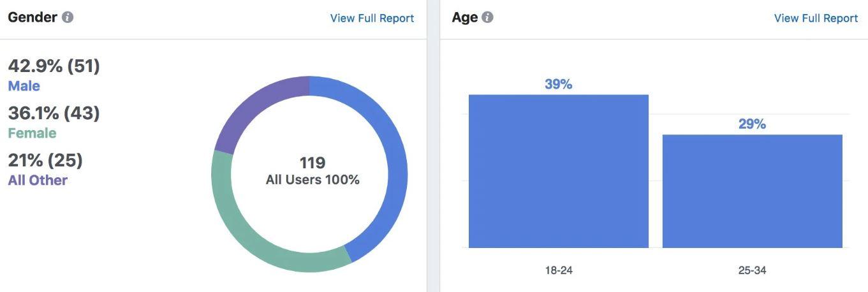This screenshot has height=292, width=868.
Task: Click the 25-34 axis label
Action: pos(752,270)
